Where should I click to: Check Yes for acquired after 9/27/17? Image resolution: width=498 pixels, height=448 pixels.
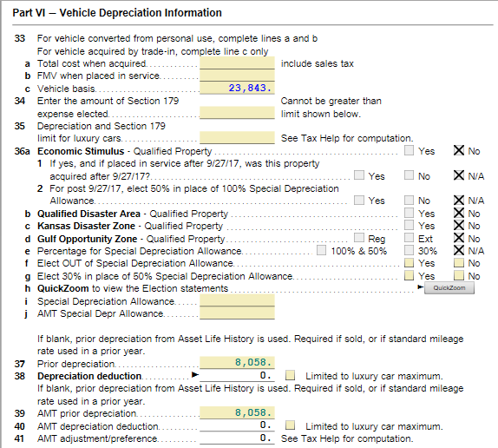click(x=359, y=175)
